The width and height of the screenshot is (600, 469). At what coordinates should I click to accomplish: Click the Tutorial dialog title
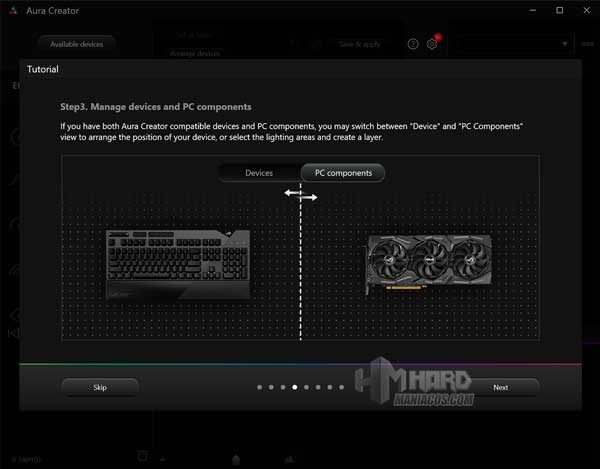tap(43, 69)
